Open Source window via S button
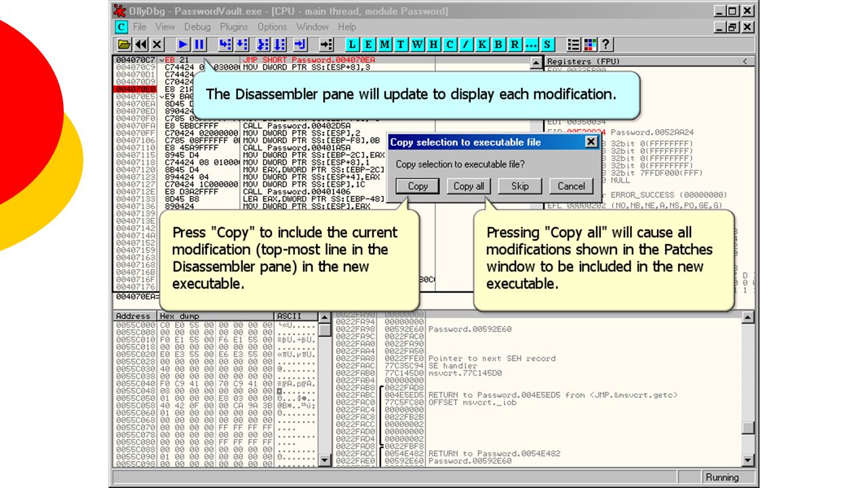 click(547, 45)
